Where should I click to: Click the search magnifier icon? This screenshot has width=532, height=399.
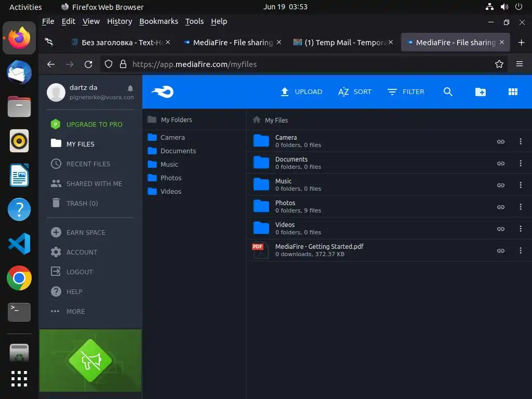point(448,91)
